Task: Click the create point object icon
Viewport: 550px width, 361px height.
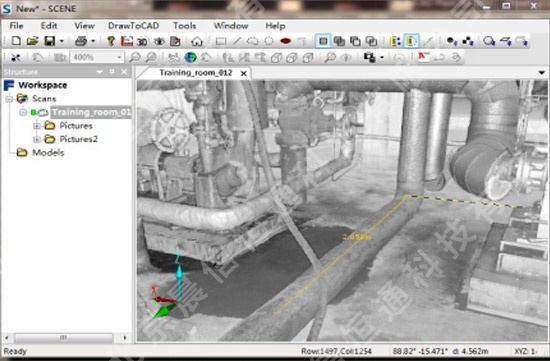Action: (x=452, y=41)
